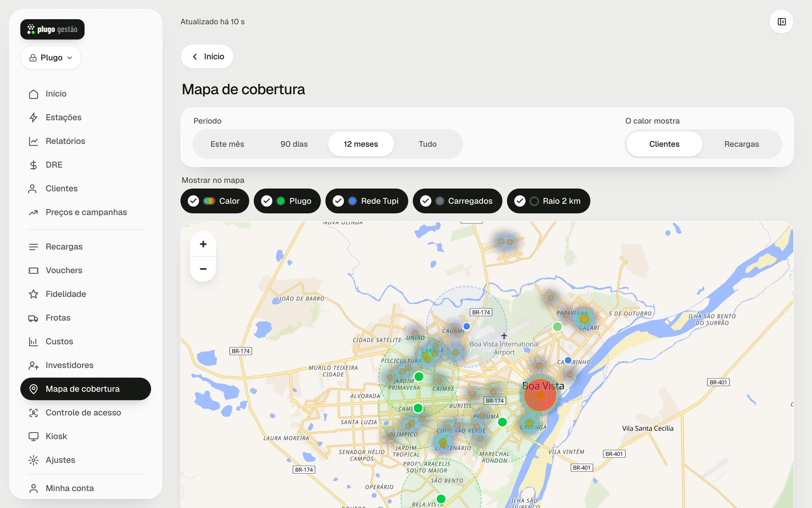The height and width of the screenshot is (508, 812).
Task: Click the Controle de acesso face-scan icon
Action: [33, 413]
